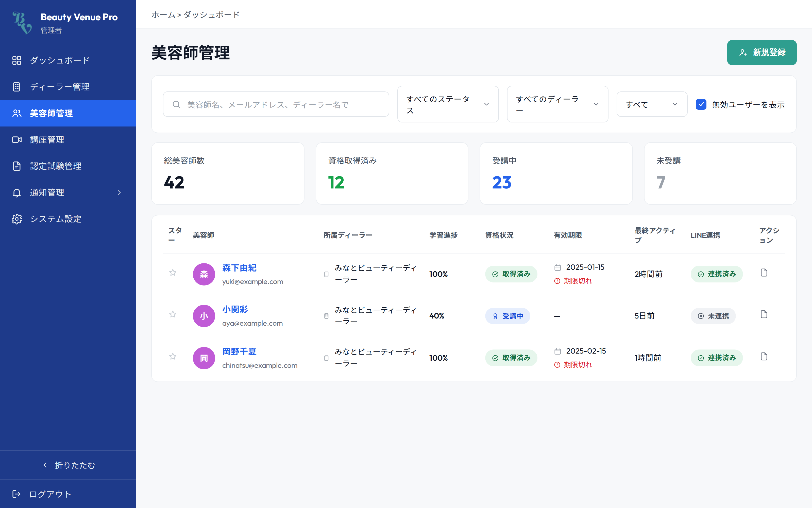Open document action for 小関彩
The height and width of the screenshot is (508, 812).
pyautogui.click(x=764, y=314)
